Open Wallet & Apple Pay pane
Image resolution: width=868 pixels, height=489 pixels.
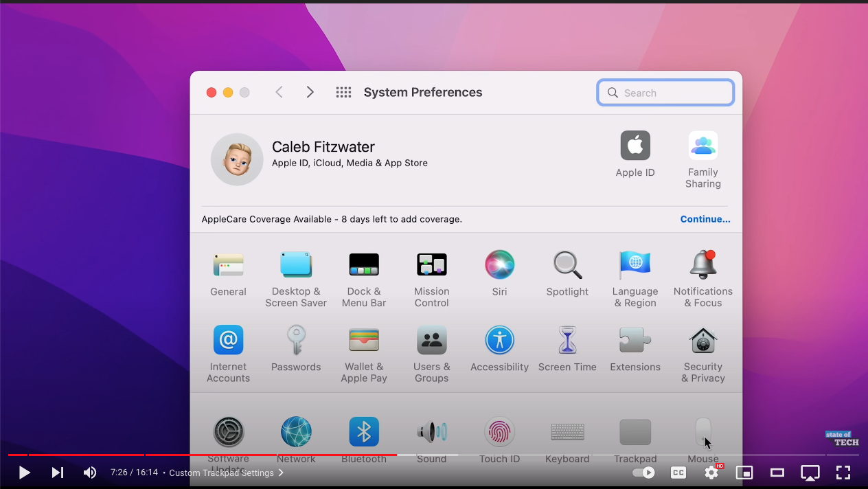point(364,354)
